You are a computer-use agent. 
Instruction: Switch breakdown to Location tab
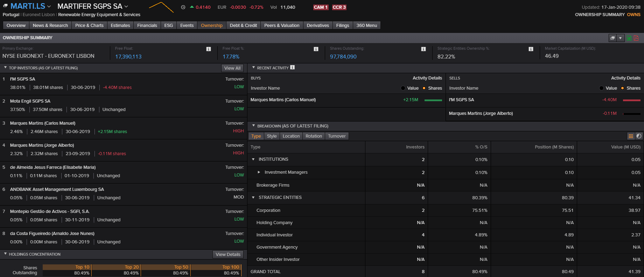291,136
